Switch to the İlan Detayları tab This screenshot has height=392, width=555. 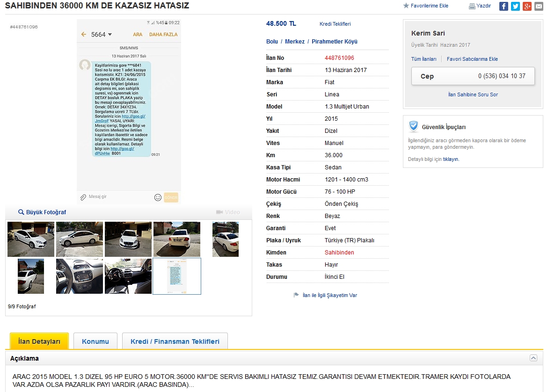tap(39, 341)
